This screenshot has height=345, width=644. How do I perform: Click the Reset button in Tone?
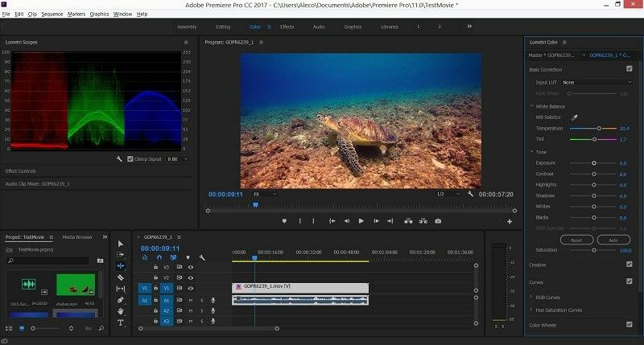[576, 240]
